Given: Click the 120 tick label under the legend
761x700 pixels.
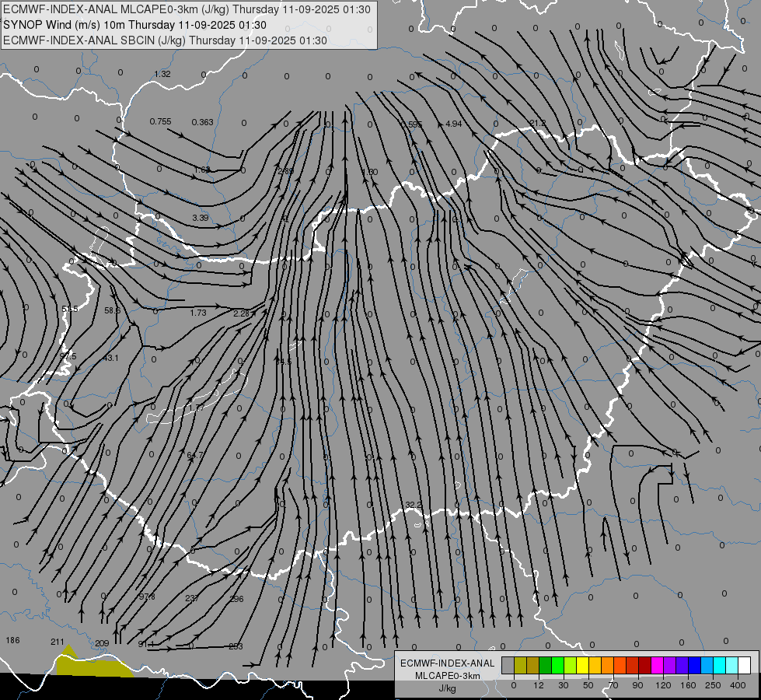Looking at the screenshot, I should click(x=663, y=685).
